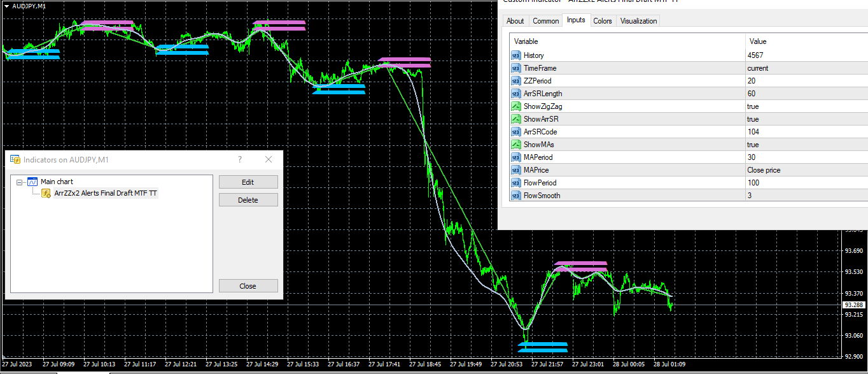Screen dimensions: 868x374
Task: Click the ShowZigZag boolean icon
Action: (x=516, y=106)
